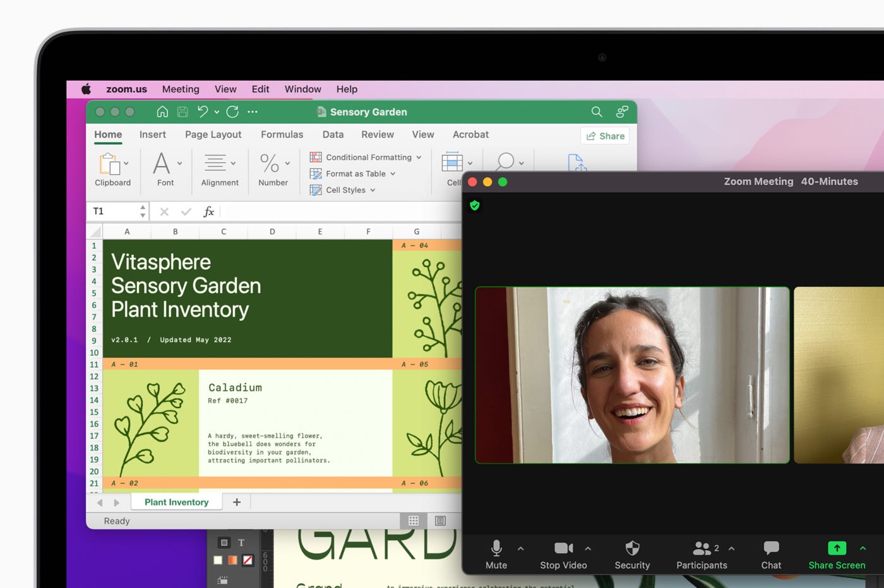This screenshot has height=588, width=884.
Task: Start Share Screen in Zoom
Action: pos(837,555)
